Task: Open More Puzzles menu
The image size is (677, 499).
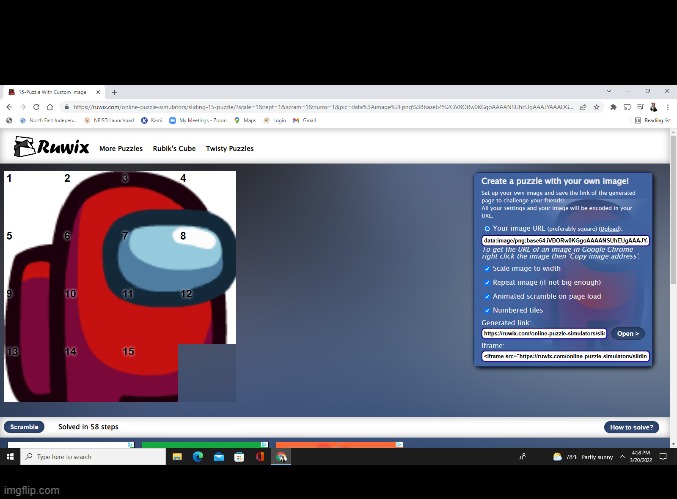Action: 120,149
